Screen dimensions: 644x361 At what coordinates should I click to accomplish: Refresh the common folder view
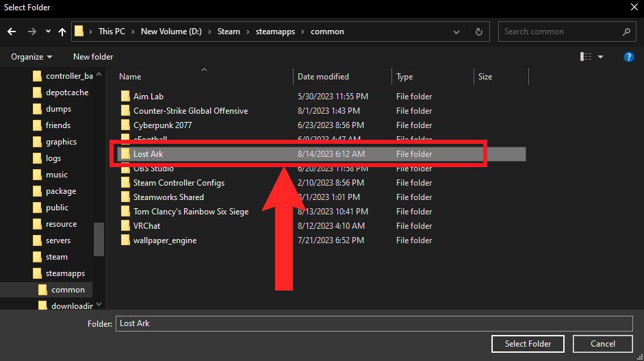click(x=479, y=32)
